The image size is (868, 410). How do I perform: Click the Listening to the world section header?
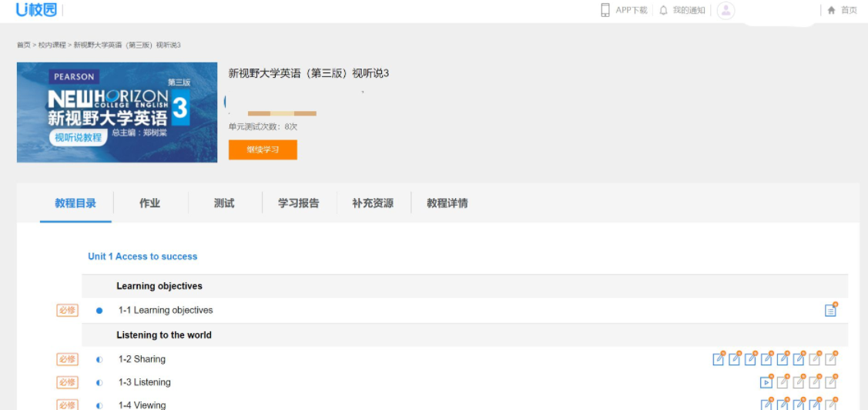[164, 335]
